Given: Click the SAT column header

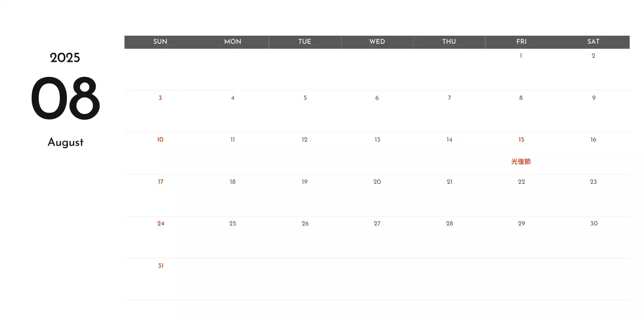Looking at the screenshot, I should click(593, 42).
